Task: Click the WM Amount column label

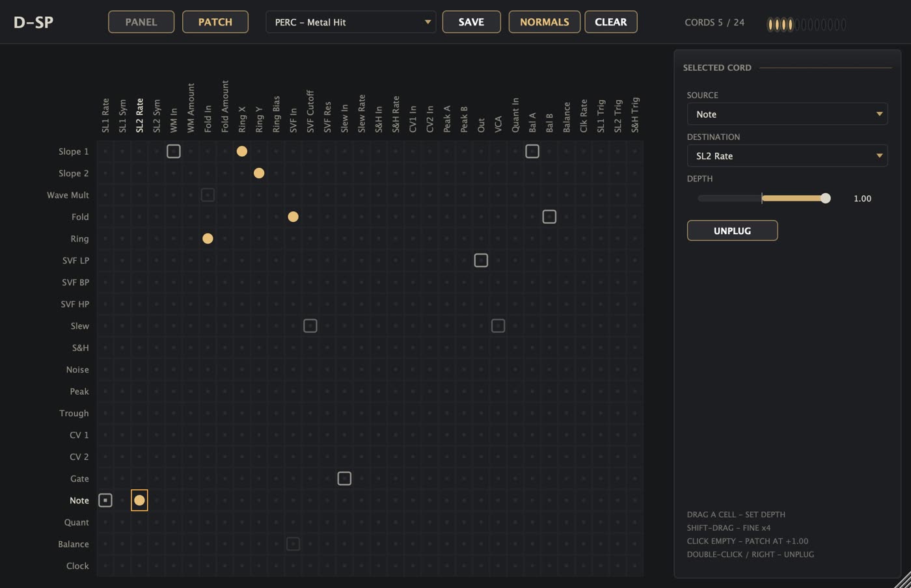Action: (x=191, y=108)
